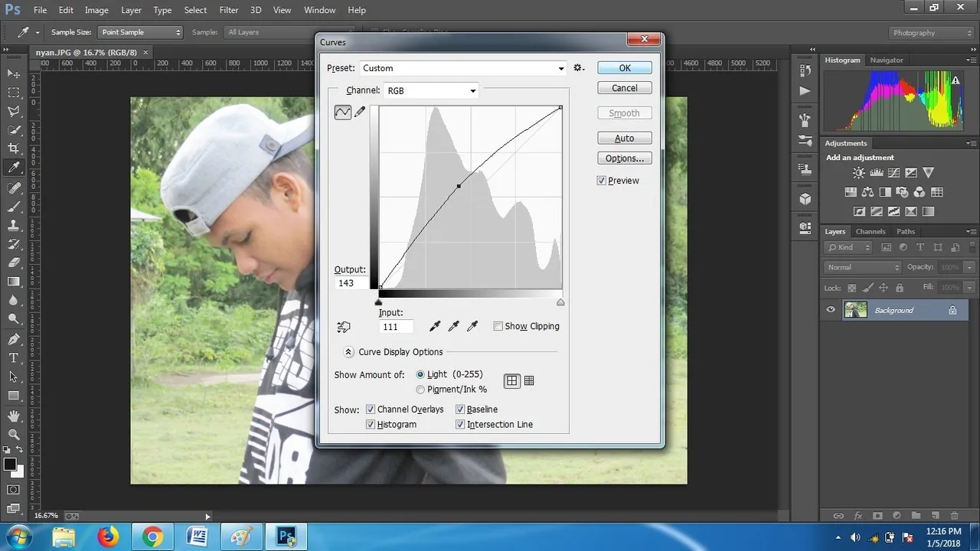Select the Gradient tool
Image resolution: width=980 pixels, height=551 pixels.
coord(14,282)
